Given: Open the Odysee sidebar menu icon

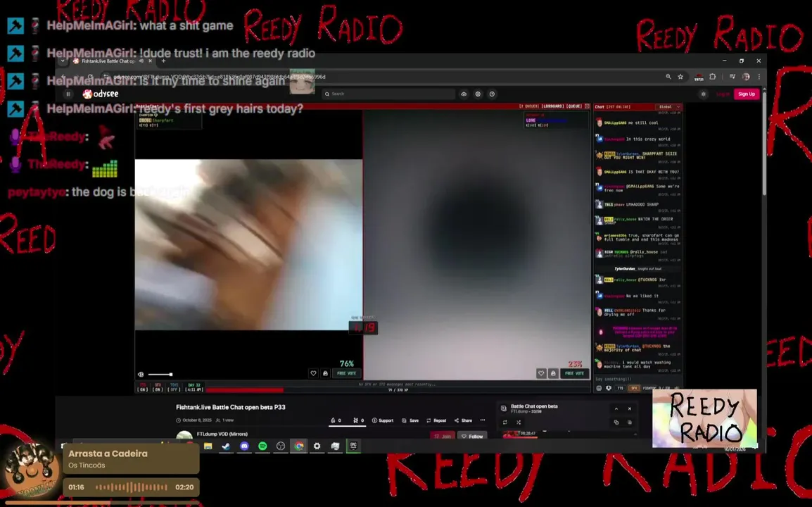Looking at the screenshot, I should click(x=68, y=94).
